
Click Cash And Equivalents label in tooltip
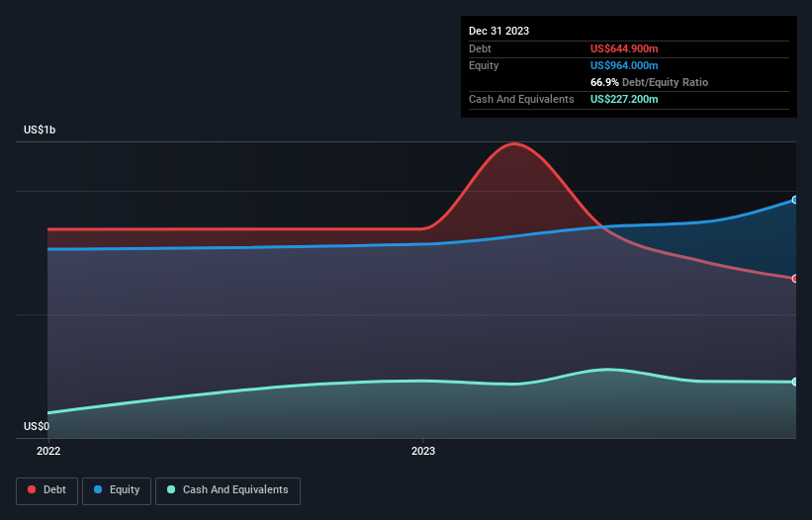pos(521,99)
